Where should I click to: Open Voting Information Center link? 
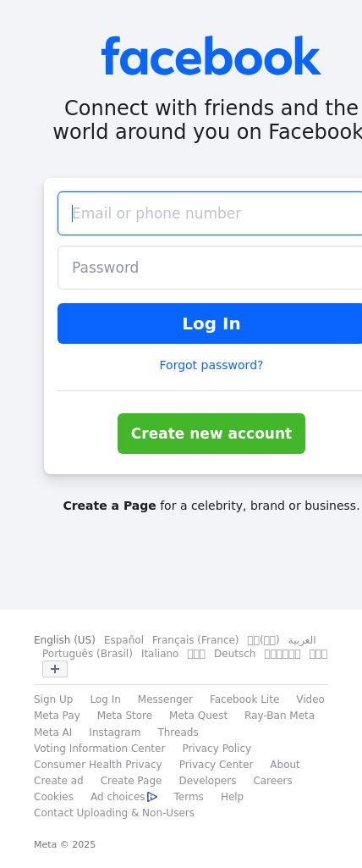pyautogui.click(x=100, y=749)
